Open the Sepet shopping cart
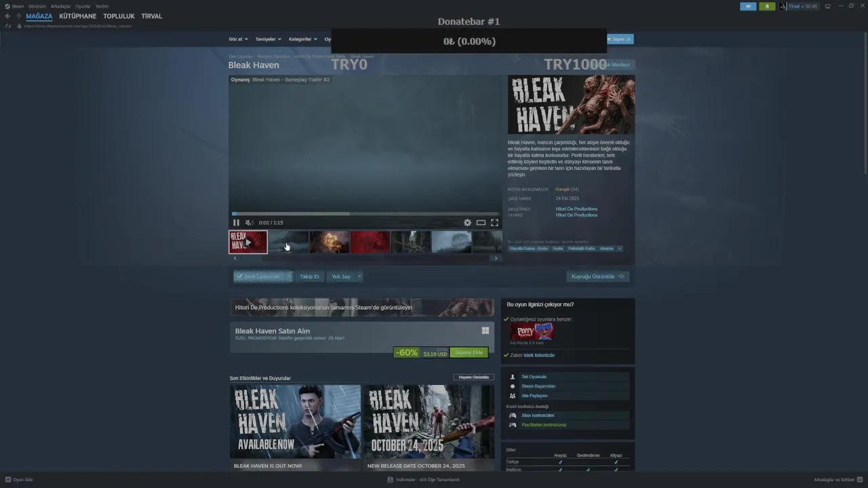The width and height of the screenshot is (868, 488). click(x=620, y=39)
